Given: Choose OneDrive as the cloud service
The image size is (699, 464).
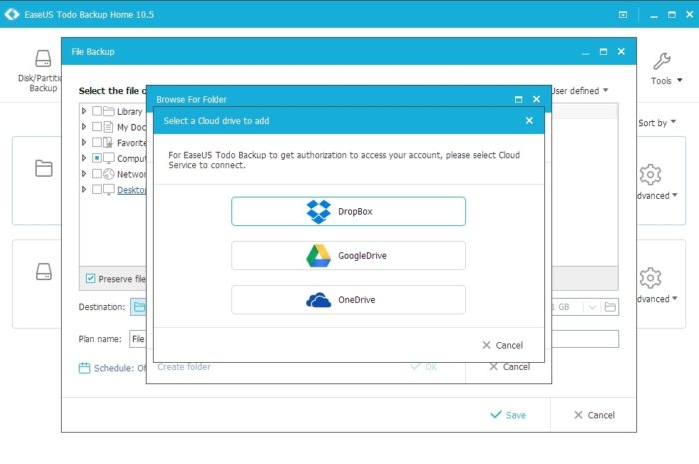Looking at the screenshot, I should [x=348, y=300].
